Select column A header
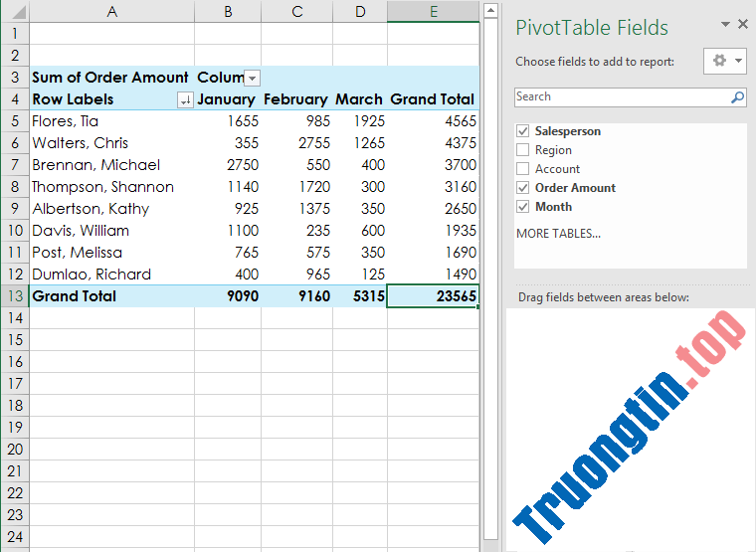 111,12
